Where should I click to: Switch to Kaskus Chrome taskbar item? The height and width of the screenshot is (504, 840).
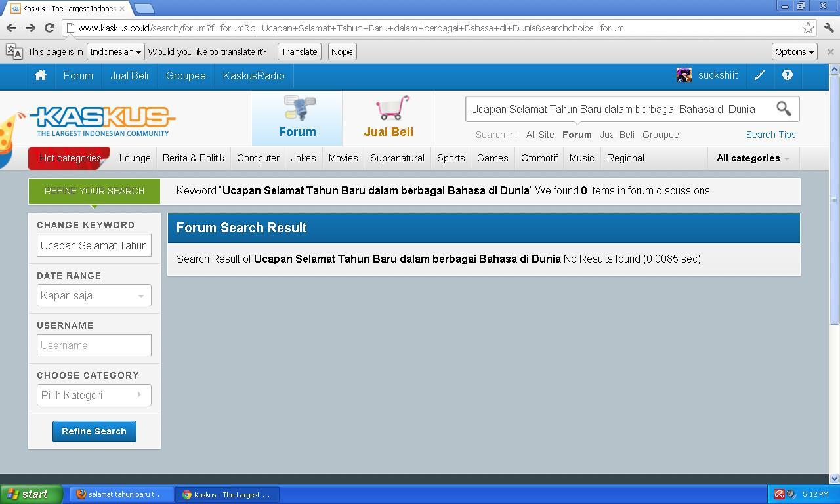point(227,494)
